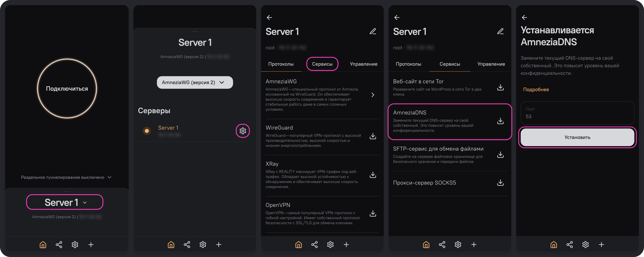Tap plus icon on AmneziaDNS install screen
Image resolution: width=644 pixels, height=257 pixels.
coord(601,245)
